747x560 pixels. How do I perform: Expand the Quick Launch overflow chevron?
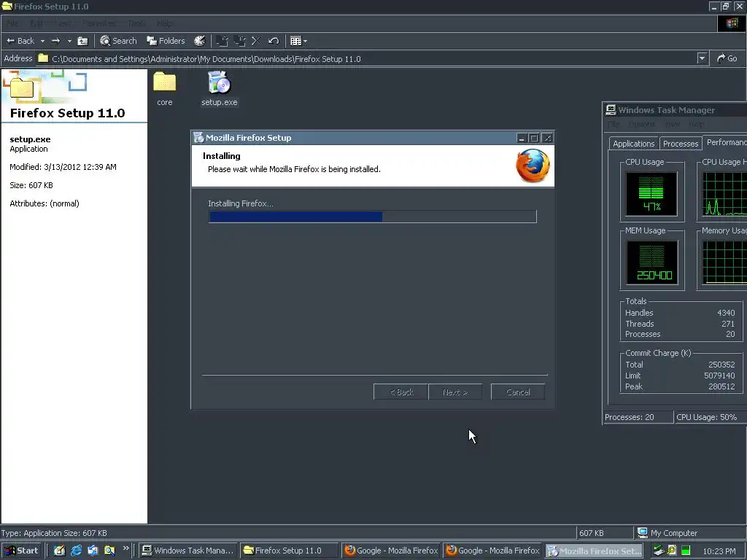pyautogui.click(x=125, y=548)
